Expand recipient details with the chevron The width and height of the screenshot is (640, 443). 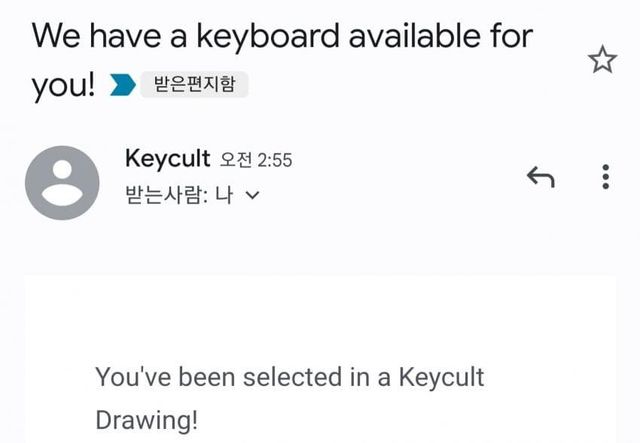click(251, 197)
